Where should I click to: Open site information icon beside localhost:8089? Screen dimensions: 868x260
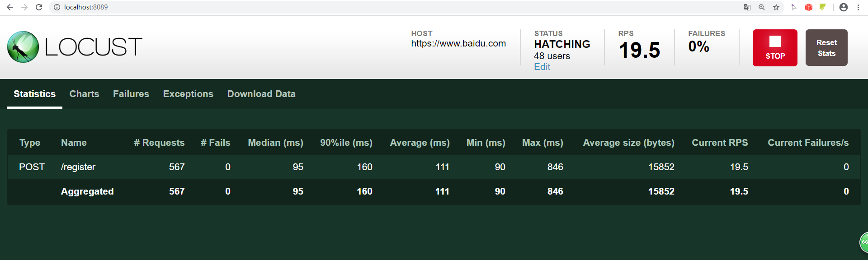click(x=57, y=7)
